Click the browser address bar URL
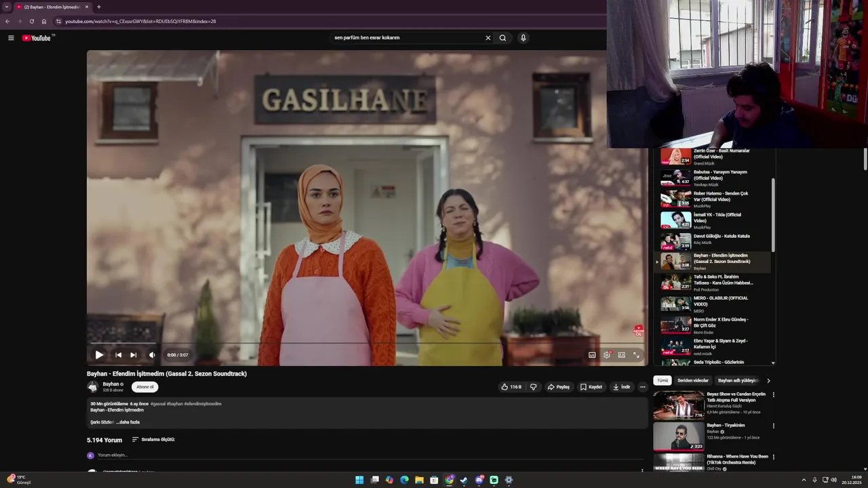The image size is (868, 488). pyautogui.click(x=140, y=21)
